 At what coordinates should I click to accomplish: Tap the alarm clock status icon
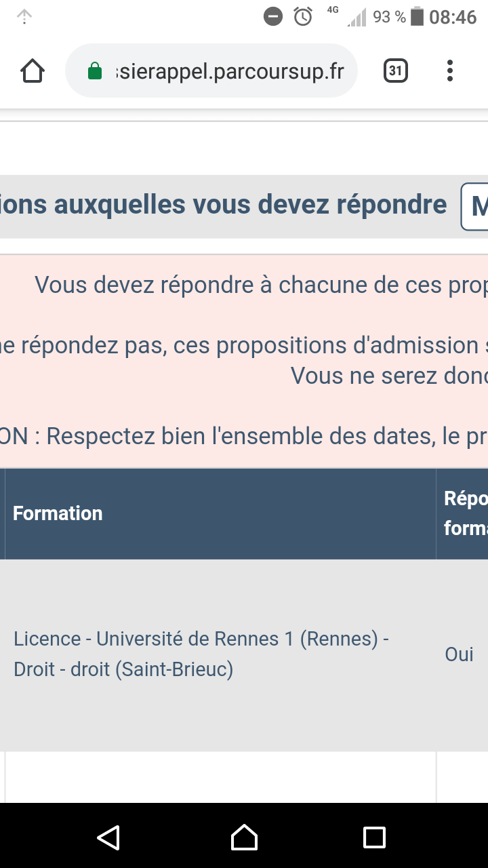303,16
